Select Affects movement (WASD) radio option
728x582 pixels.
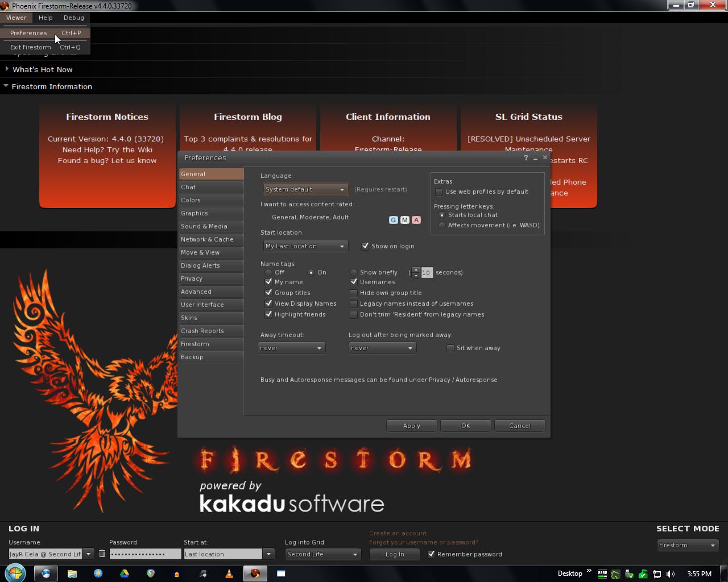pos(442,226)
